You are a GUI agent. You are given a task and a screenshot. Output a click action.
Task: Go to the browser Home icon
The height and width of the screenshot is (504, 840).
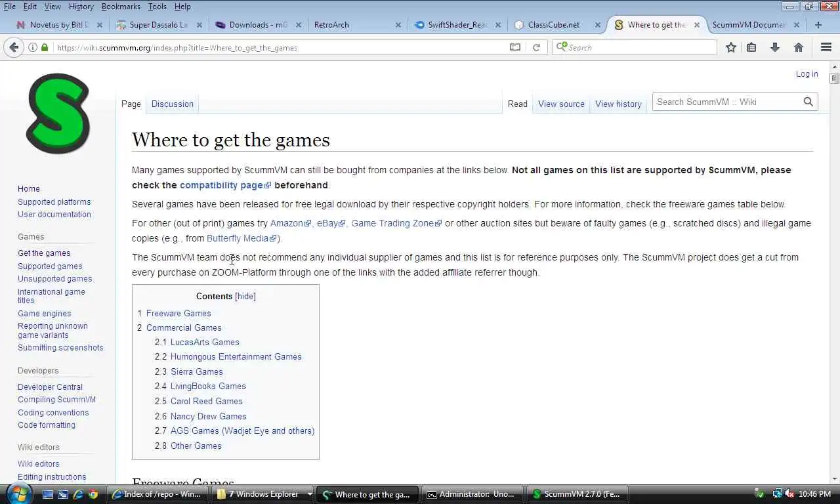[799, 47]
